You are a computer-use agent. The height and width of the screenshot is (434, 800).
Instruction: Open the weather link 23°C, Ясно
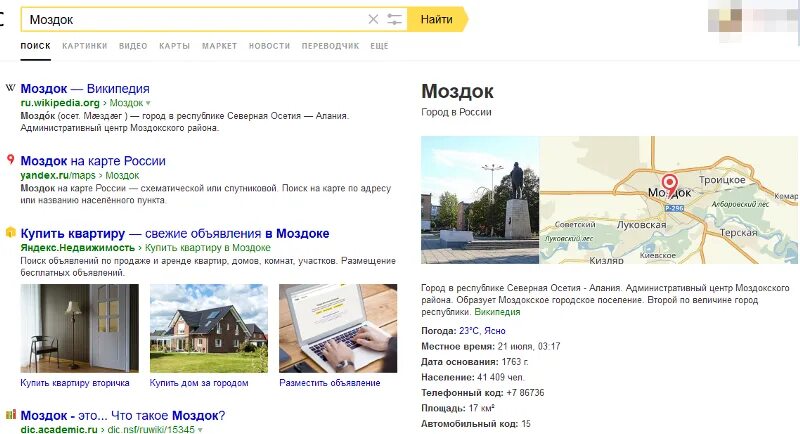[482, 331]
